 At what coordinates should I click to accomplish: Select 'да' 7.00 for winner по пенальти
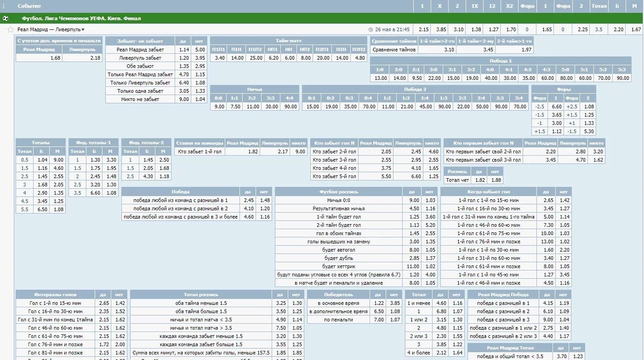click(378, 320)
